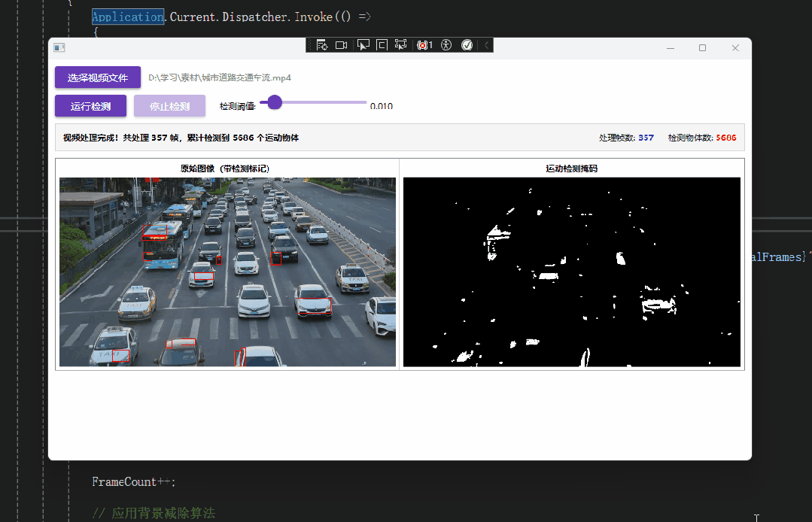Viewport: 812px width, 522px height.
Task: Click the disabled 停止检测 button
Action: (x=170, y=106)
